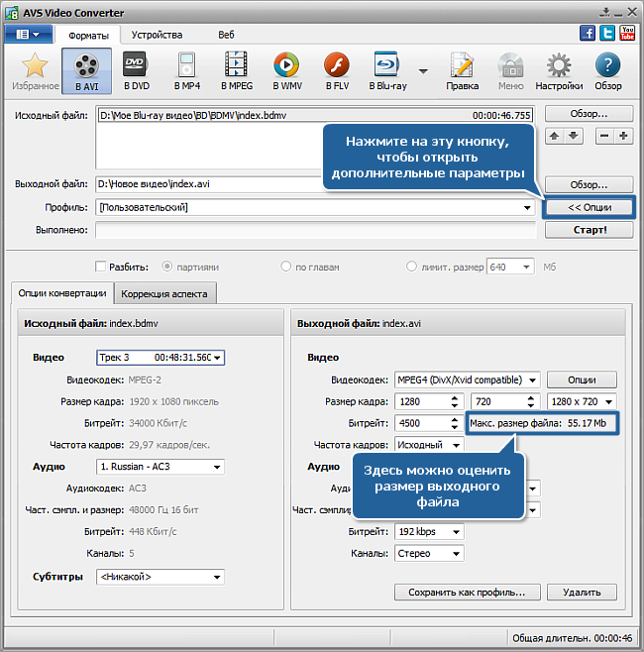Open the '1280 x 720' frame size preset dropdown
The image size is (644, 652).
(582, 401)
